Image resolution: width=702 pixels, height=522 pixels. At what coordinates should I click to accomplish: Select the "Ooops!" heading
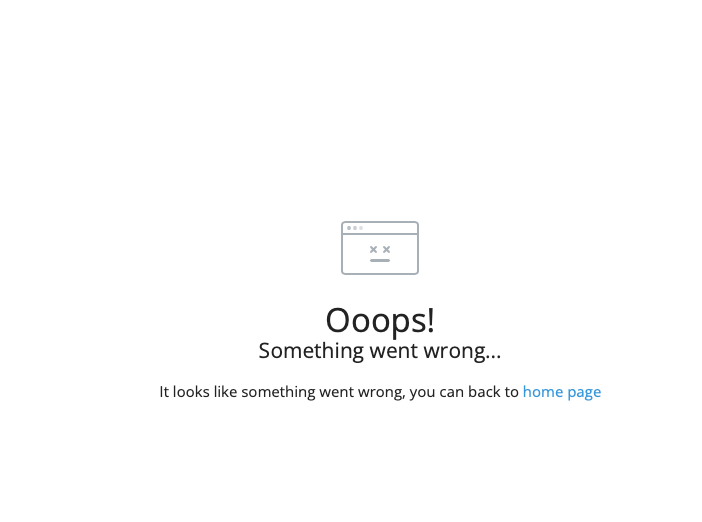point(380,321)
